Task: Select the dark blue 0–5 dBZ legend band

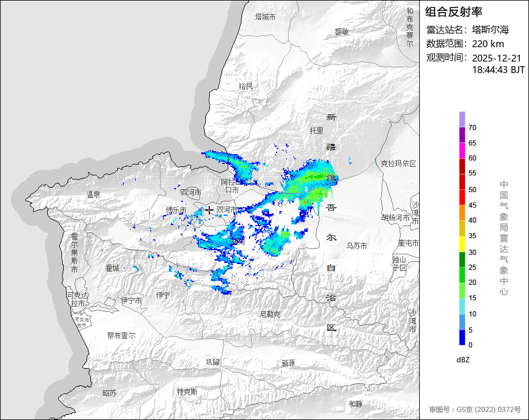Action: (x=462, y=338)
